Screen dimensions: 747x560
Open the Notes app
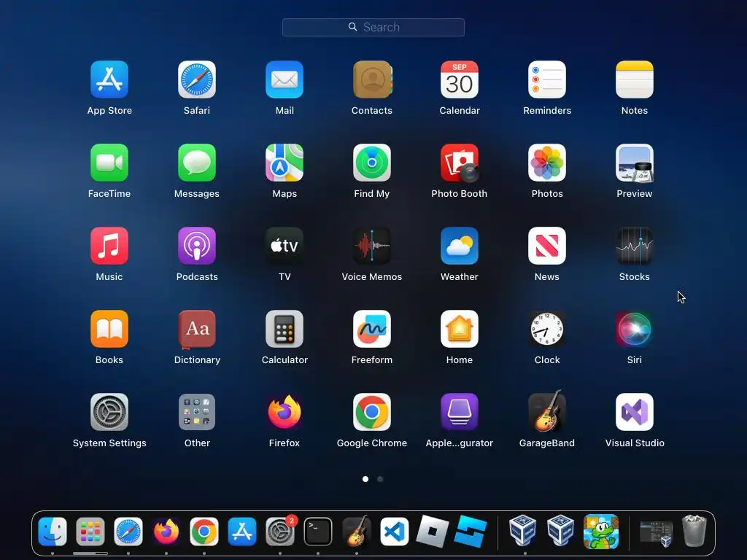(635, 79)
